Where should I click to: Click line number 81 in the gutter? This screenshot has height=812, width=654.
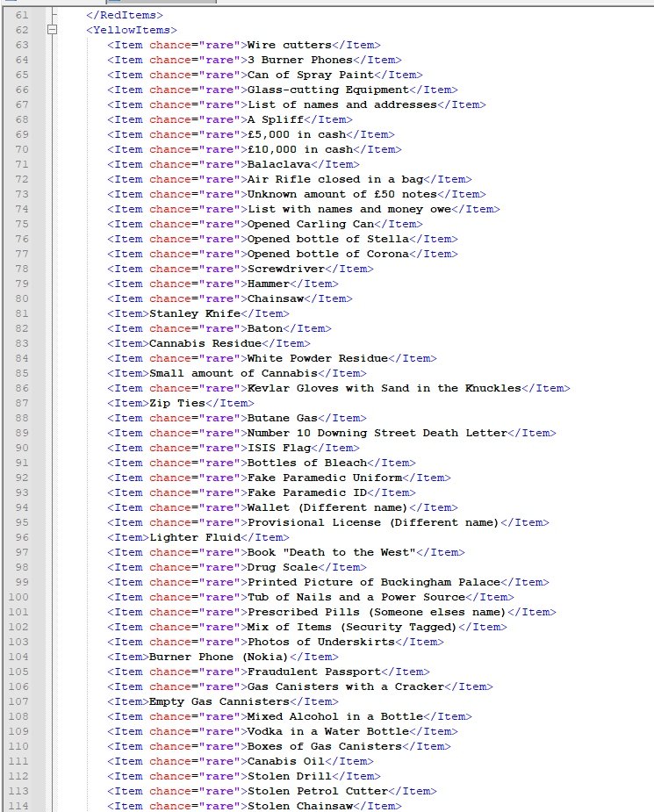[x=21, y=313]
